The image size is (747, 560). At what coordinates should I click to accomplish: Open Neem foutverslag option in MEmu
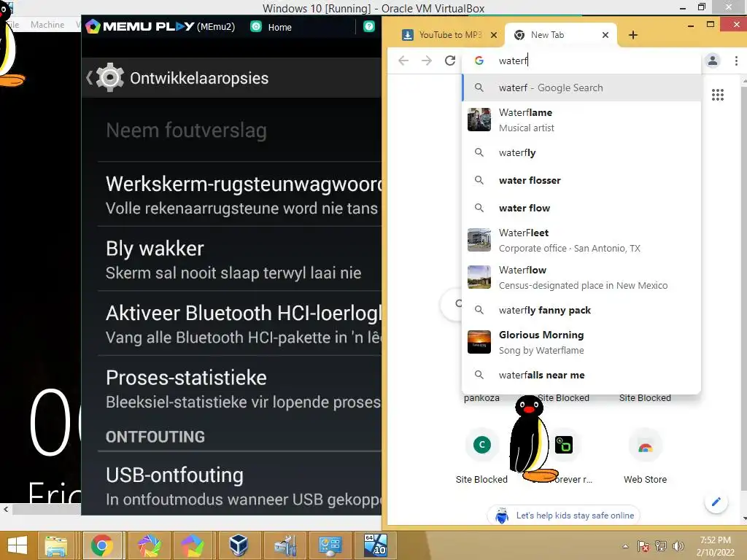[x=239, y=130]
